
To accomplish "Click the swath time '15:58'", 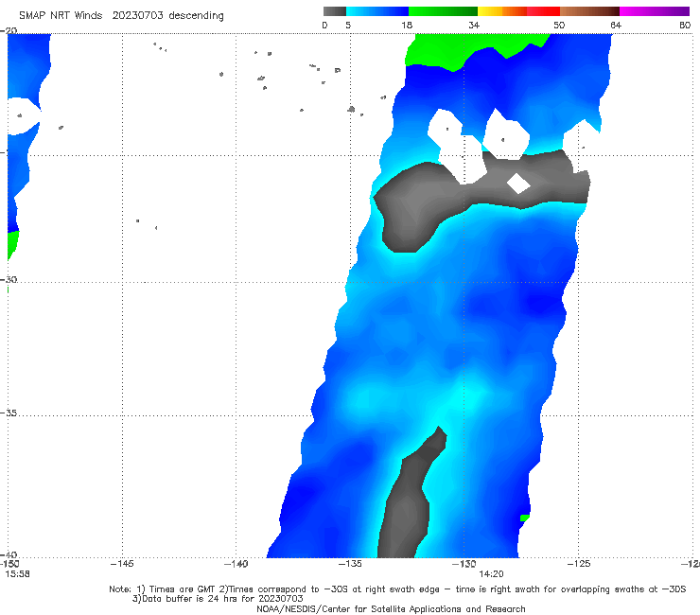I will click(x=17, y=574).
